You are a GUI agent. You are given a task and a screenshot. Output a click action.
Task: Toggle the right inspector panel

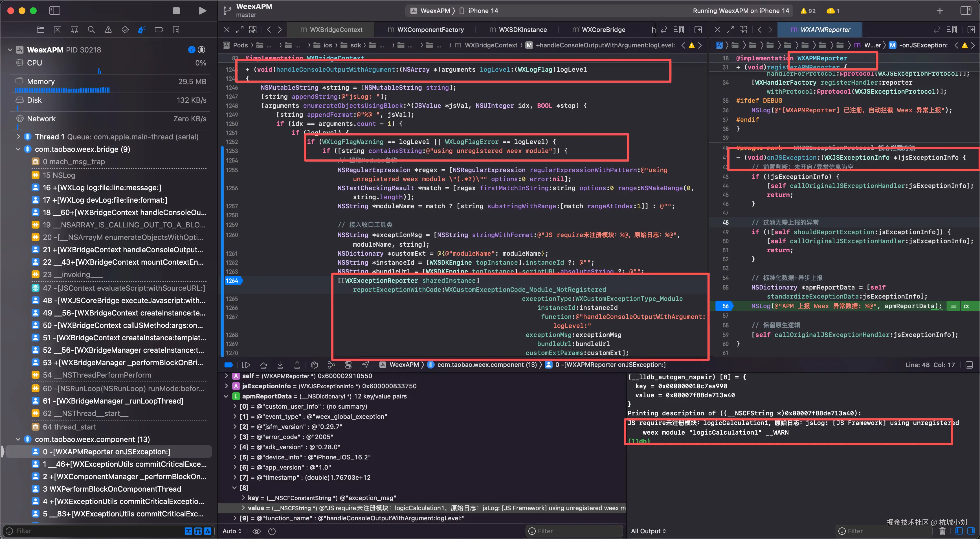tap(966, 11)
